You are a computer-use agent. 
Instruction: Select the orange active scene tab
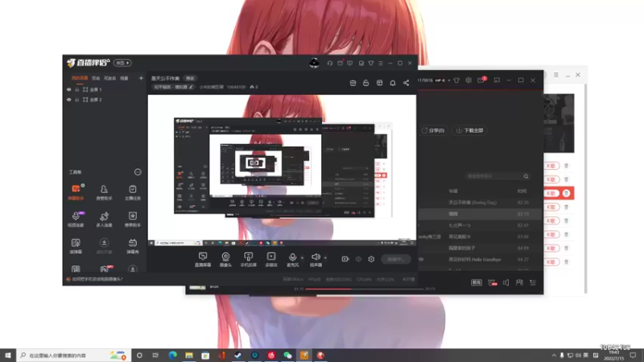tap(79, 78)
